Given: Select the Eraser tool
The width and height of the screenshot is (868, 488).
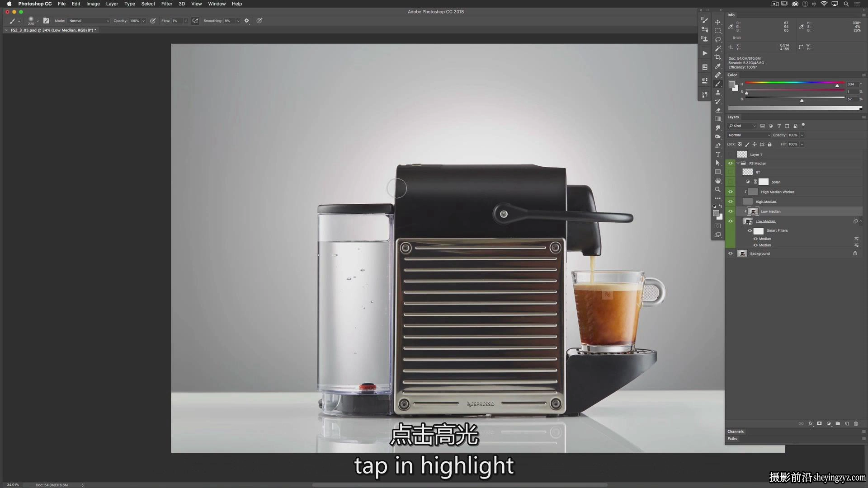Looking at the screenshot, I should tap(717, 110).
